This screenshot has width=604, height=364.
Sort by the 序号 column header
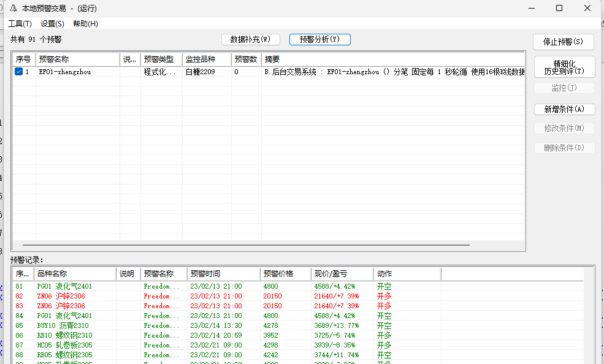click(x=24, y=59)
